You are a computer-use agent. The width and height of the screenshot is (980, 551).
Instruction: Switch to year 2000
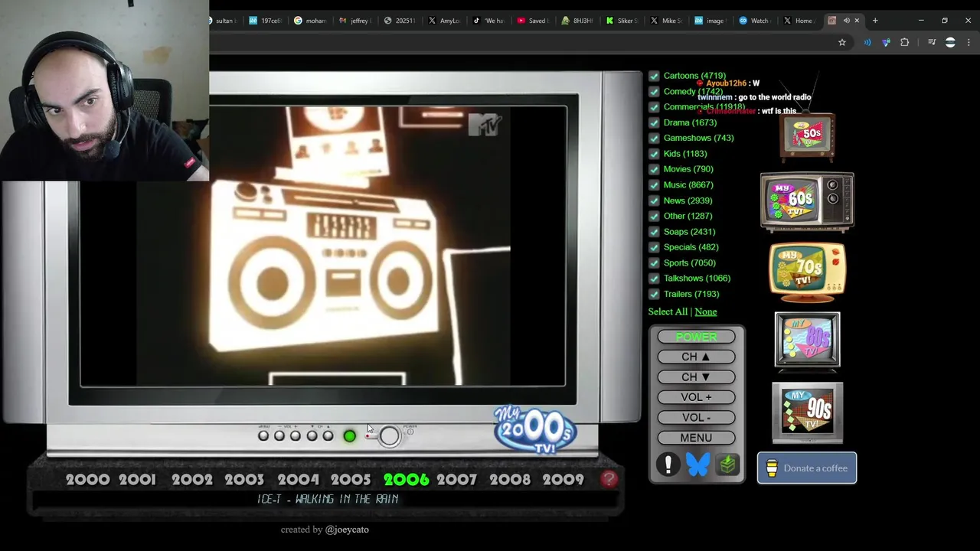88,480
